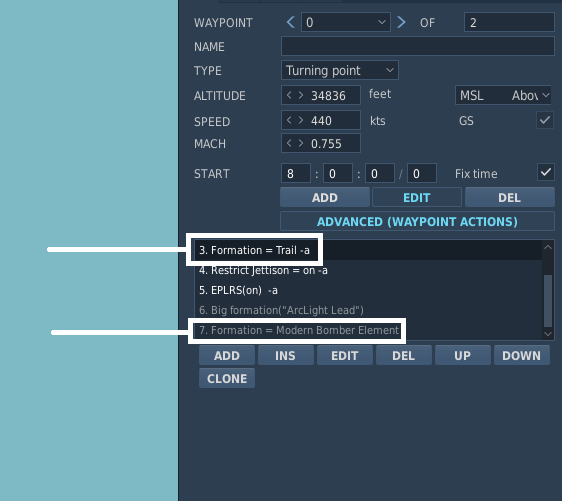Move action DOWN button
The width and height of the screenshot is (562, 501).
(x=521, y=356)
